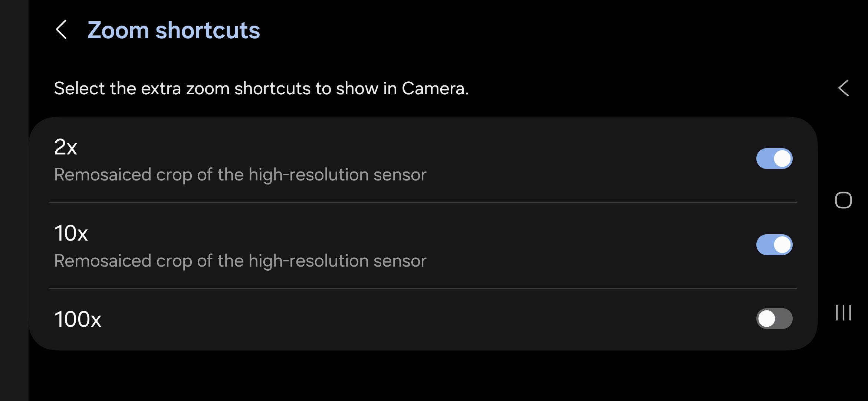Go back from the Zoom shortcuts page
The height and width of the screenshot is (401, 868).
pyautogui.click(x=62, y=30)
